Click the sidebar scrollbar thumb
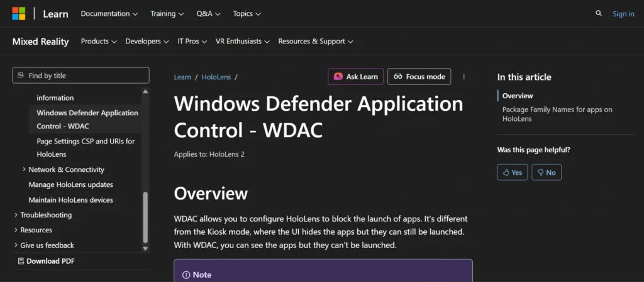The height and width of the screenshot is (282, 644). point(145,217)
